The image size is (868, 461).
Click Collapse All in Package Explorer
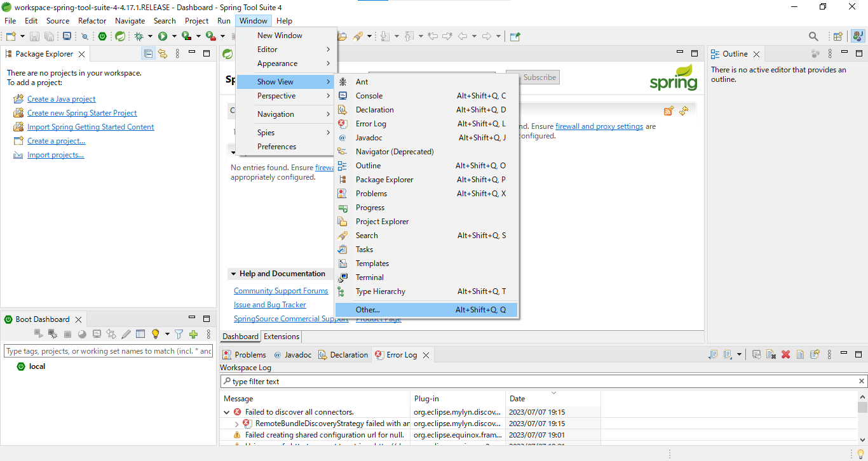click(x=148, y=53)
